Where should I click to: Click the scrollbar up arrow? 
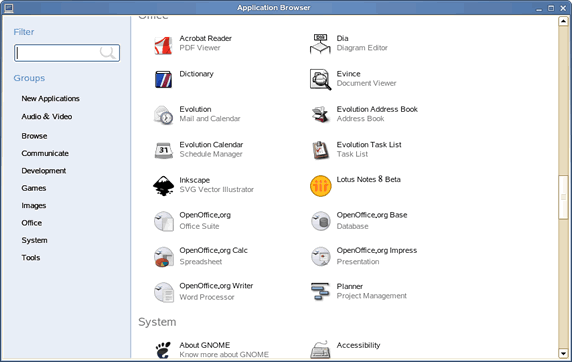click(563, 22)
